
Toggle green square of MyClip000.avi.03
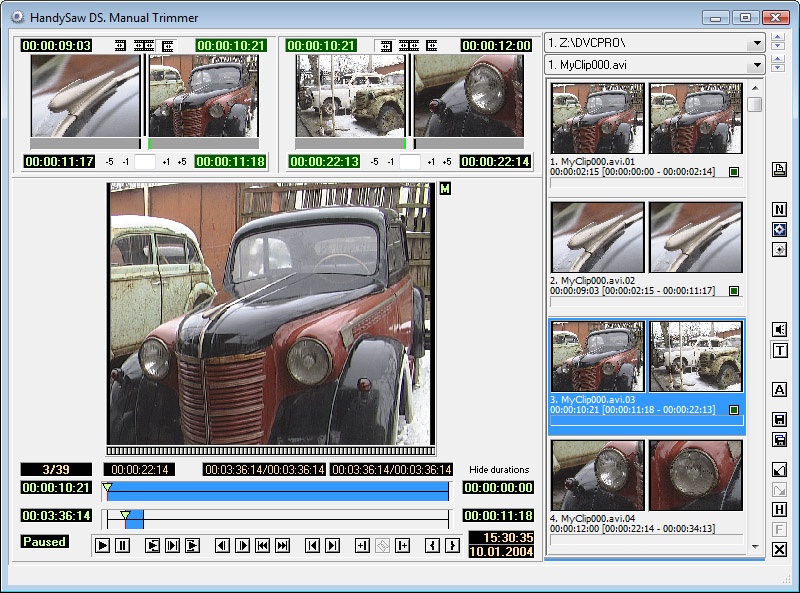click(734, 410)
